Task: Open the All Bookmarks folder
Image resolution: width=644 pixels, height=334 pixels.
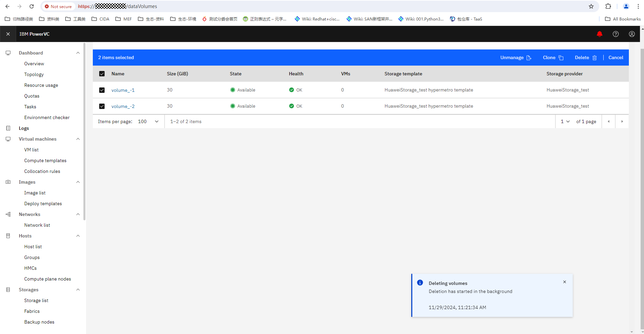Action: coord(623,19)
